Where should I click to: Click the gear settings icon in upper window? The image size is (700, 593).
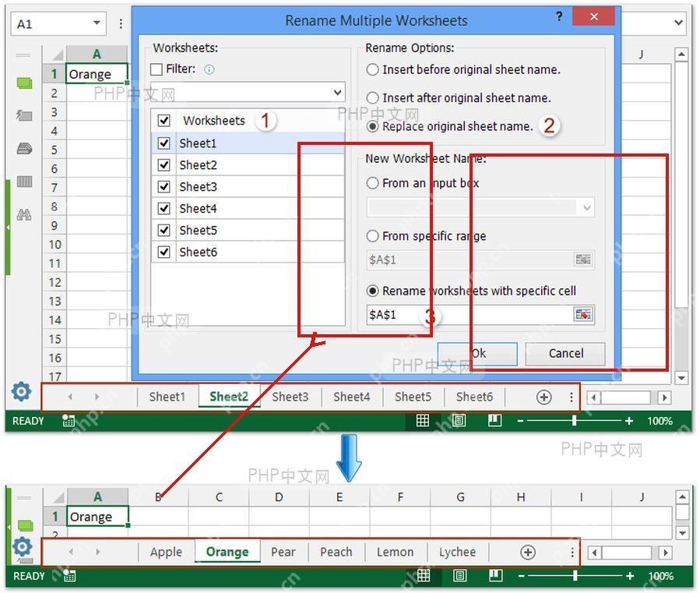pos(22,391)
